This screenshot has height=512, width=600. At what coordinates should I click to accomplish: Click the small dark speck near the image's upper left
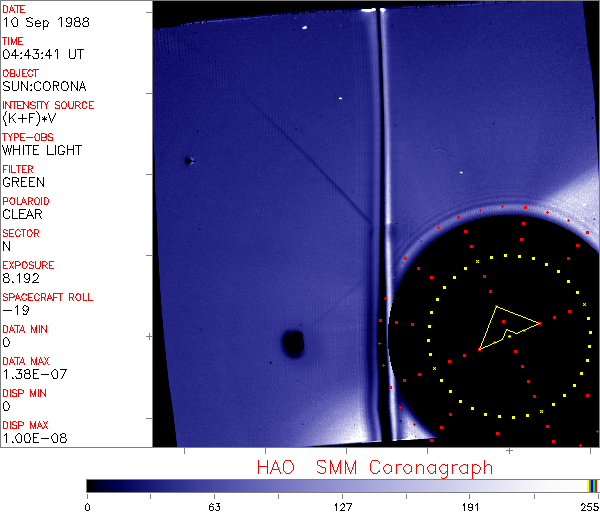pos(187,160)
